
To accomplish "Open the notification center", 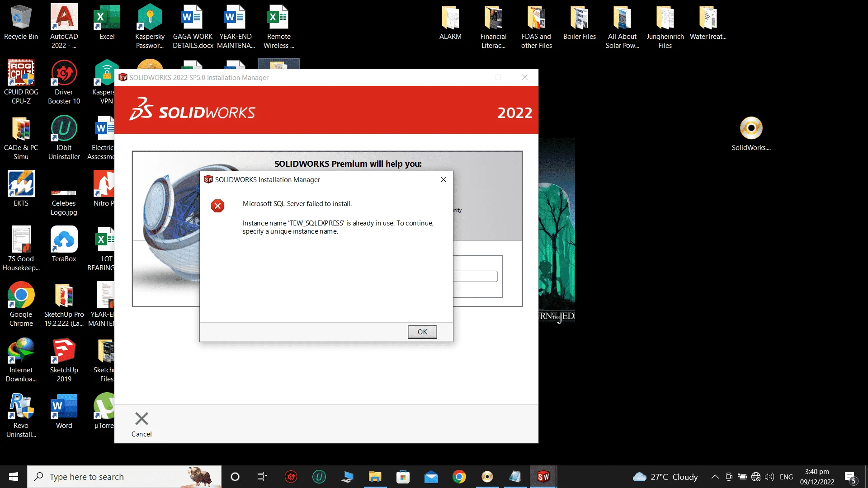I will pyautogui.click(x=850, y=477).
